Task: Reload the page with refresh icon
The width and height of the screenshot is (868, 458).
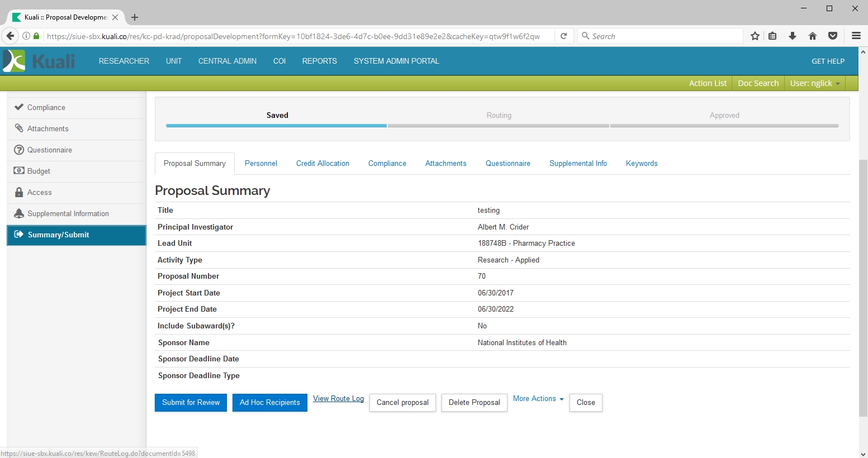Action: (564, 36)
